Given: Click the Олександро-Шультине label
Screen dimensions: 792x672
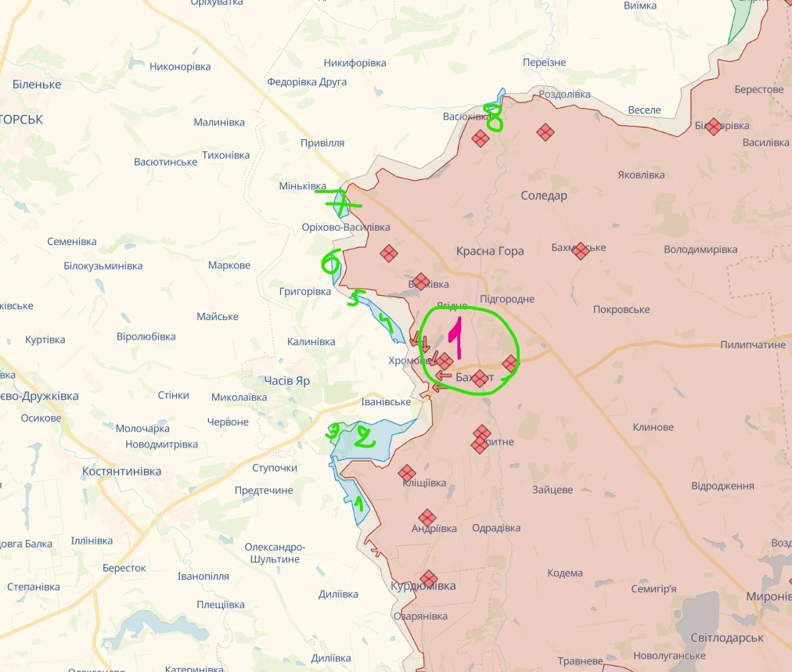Looking at the screenshot, I should (275, 553).
